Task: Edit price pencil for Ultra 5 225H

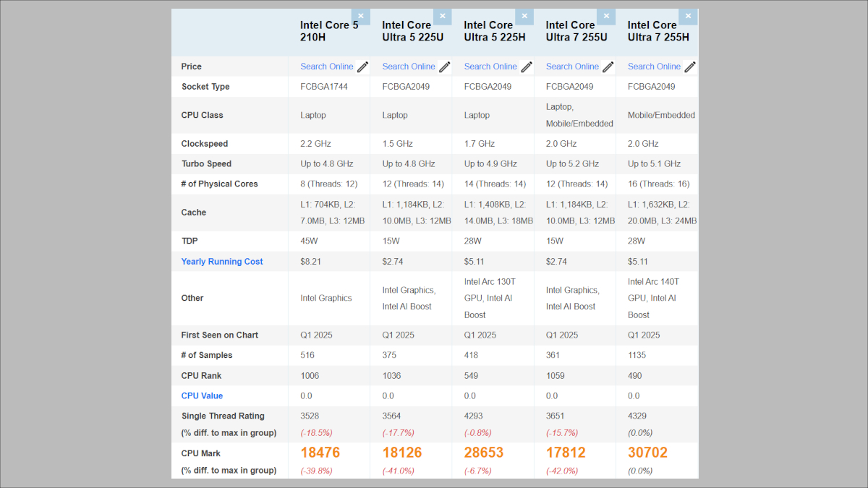Action: click(x=527, y=67)
